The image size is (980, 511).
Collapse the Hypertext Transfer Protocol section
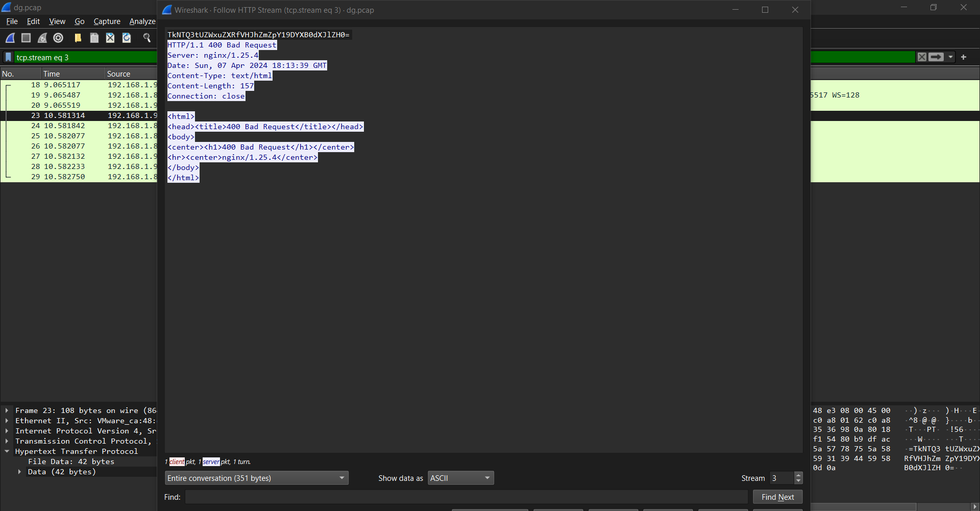pos(7,451)
